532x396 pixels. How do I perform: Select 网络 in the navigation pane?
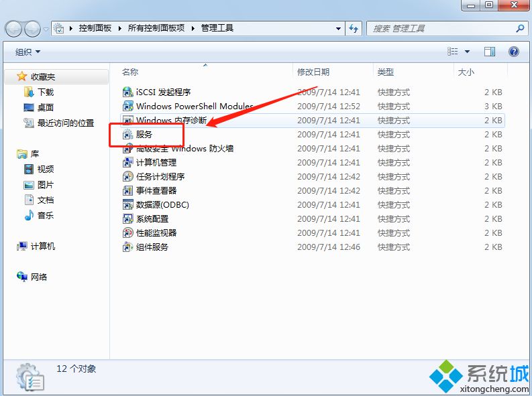[32, 277]
